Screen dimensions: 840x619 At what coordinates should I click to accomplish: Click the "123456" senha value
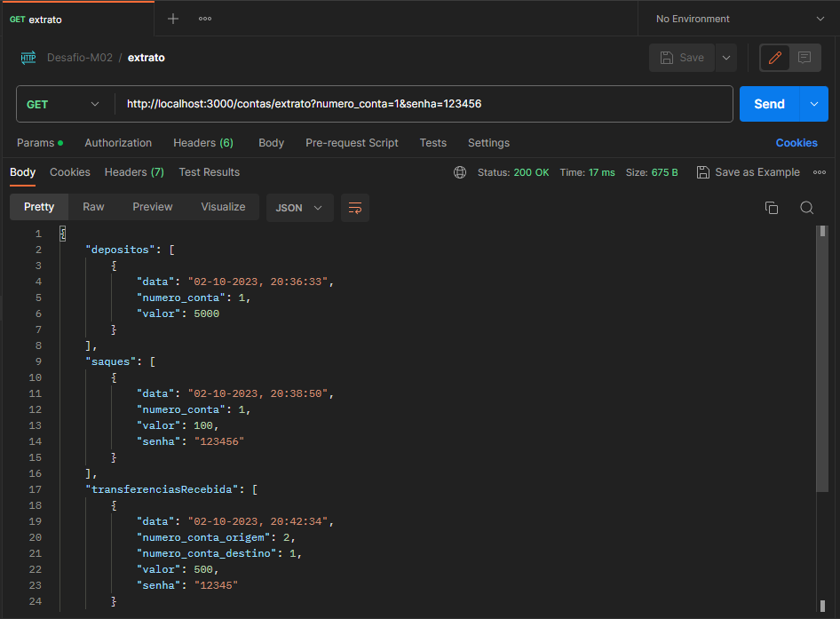219,441
